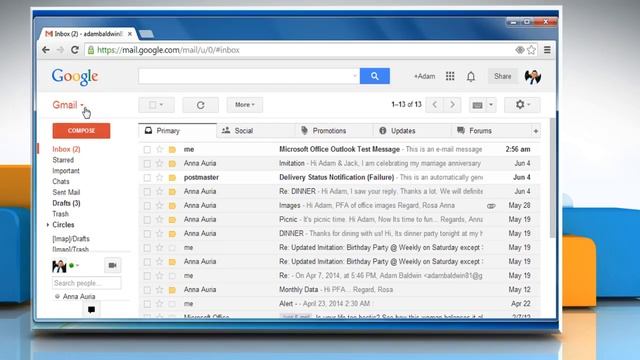This screenshot has height=360, width=640.
Task: Switch to the Forums tab
Action: 491,131
